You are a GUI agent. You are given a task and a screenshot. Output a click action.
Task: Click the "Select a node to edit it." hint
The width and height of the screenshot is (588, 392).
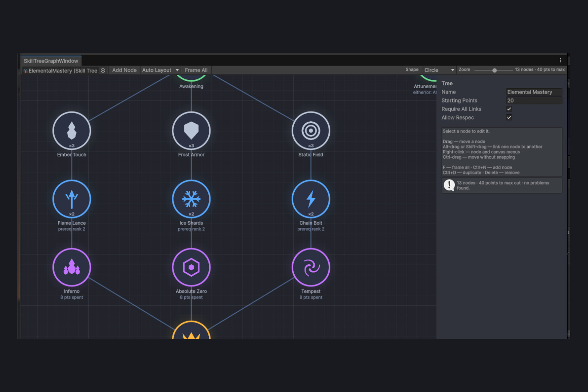point(466,131)
